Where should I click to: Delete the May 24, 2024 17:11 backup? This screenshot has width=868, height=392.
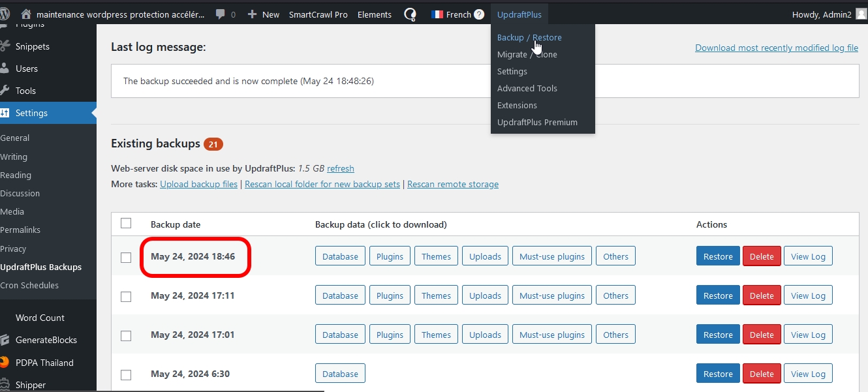(x=762, y=295)
